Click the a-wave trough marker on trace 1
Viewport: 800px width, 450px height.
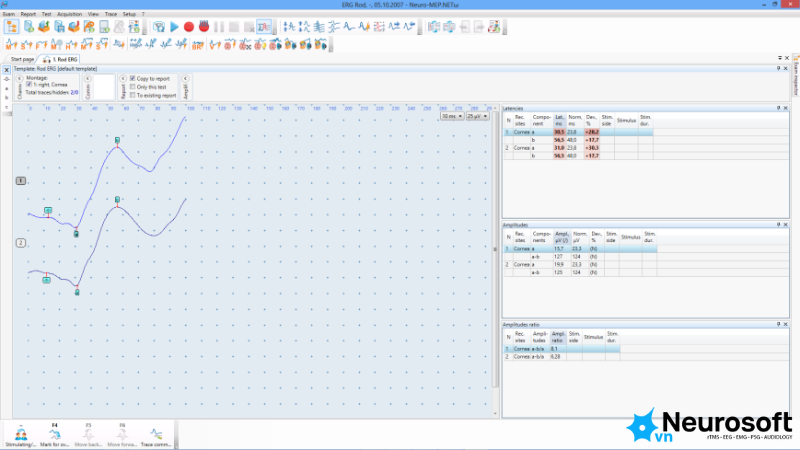76,234
